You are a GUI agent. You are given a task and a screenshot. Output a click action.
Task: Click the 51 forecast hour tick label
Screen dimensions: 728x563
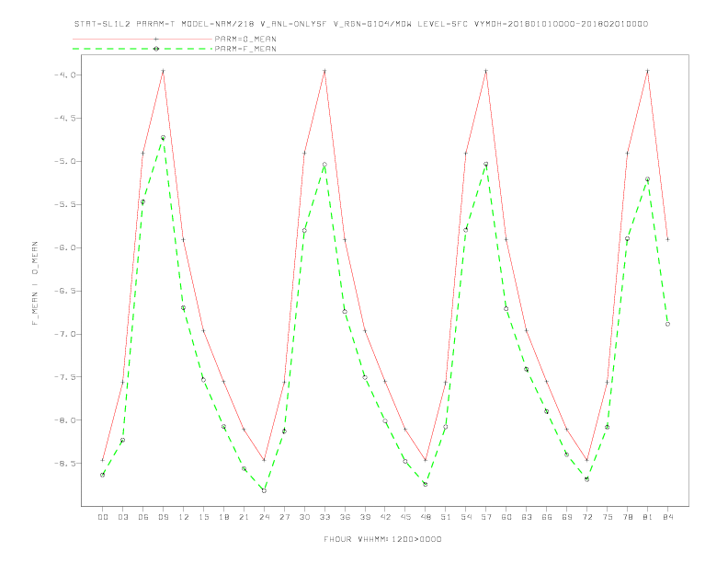[x=446, y=517]
